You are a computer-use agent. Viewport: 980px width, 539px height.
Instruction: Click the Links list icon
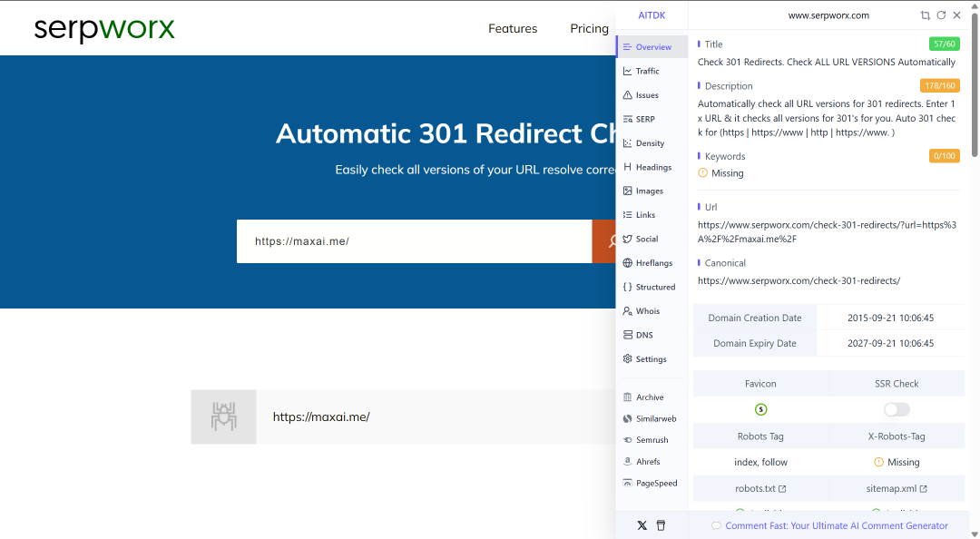(628, 214)
